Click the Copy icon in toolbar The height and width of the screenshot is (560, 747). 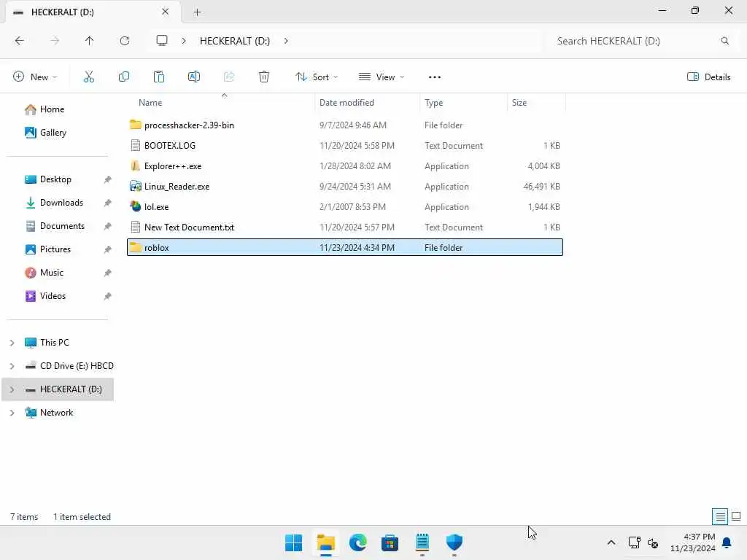click(124, 77)
